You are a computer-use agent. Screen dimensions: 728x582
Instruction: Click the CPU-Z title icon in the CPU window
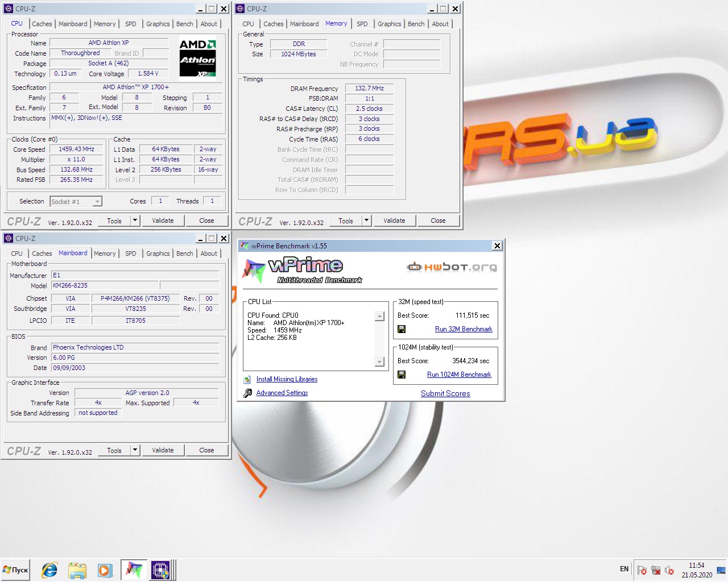pos(9,9)
